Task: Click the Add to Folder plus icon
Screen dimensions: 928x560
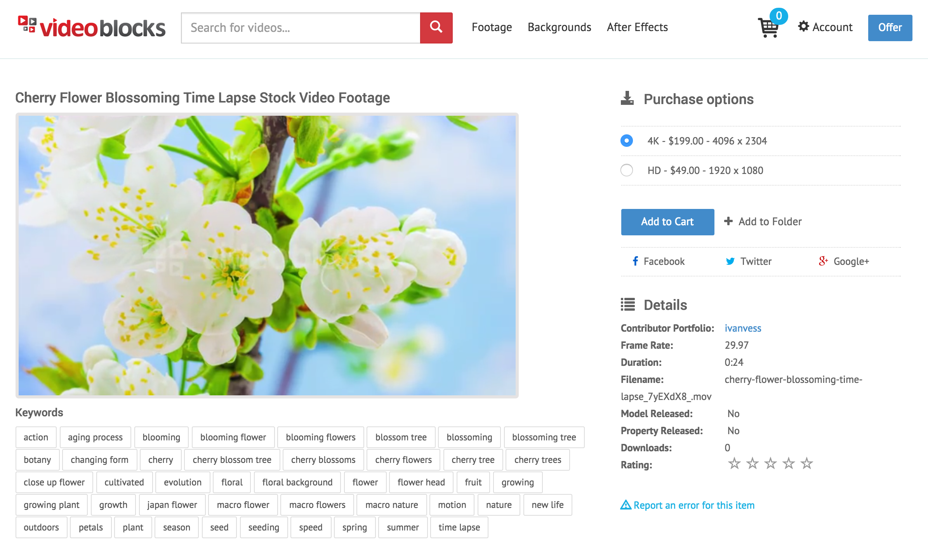Action: tap(728, 221)
